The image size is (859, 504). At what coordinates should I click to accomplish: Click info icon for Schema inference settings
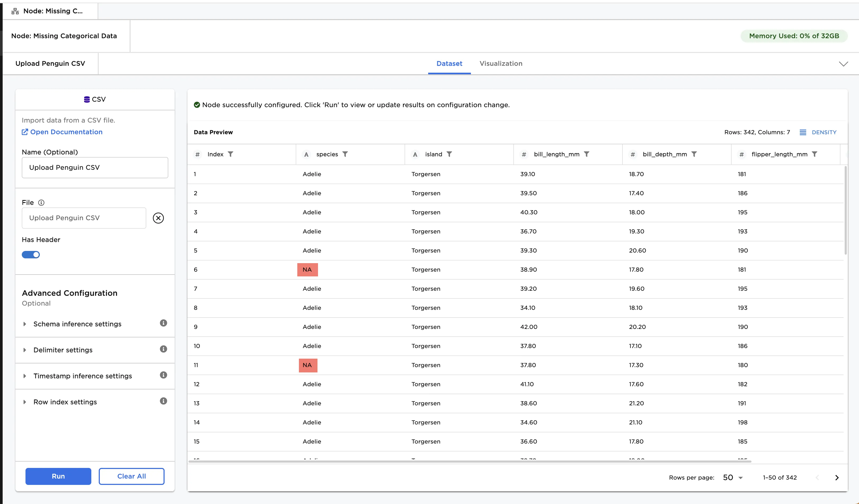(164, 323)
